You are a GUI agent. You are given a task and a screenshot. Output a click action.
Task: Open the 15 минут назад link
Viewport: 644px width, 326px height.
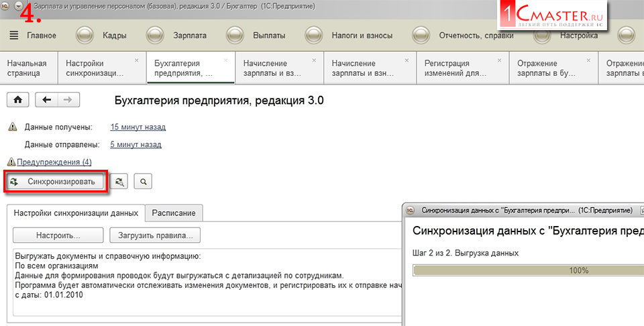(138, 127)
